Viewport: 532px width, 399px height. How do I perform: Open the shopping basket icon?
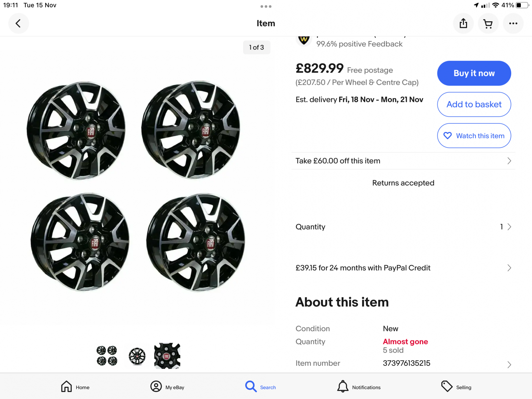coord(488,23)
